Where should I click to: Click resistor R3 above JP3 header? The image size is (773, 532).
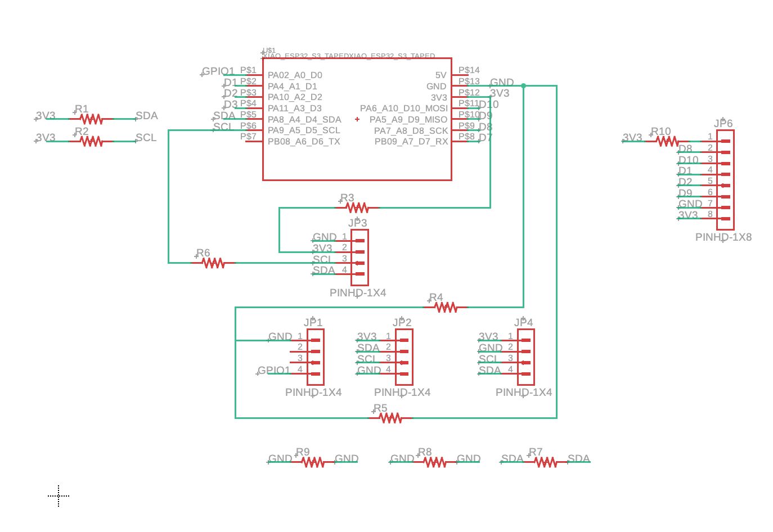[358, 207]
